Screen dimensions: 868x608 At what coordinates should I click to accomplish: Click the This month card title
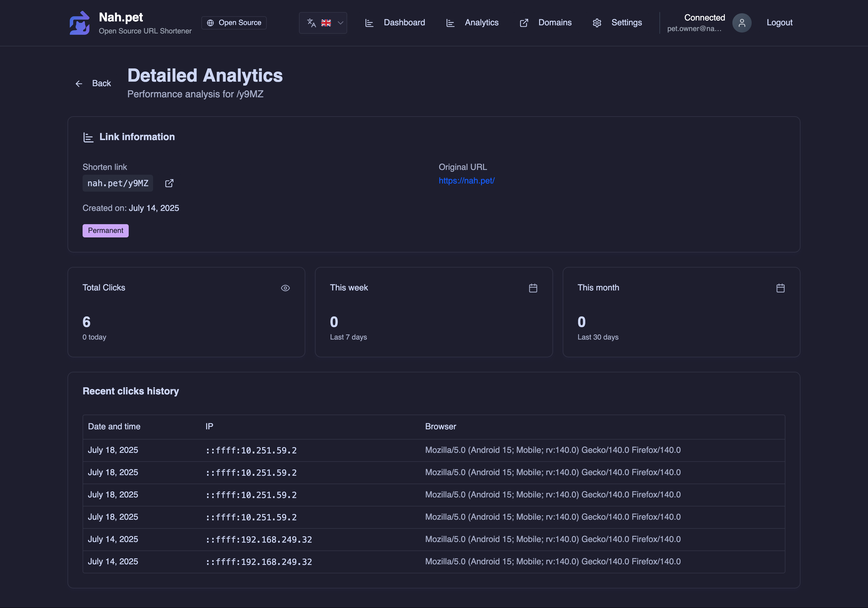coord(598,287)
